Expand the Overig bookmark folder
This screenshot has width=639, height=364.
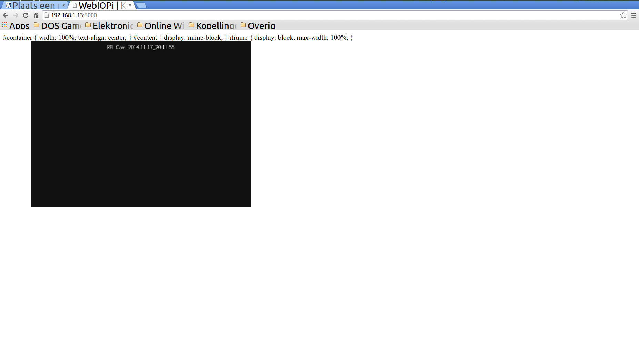tap(258, 26)
